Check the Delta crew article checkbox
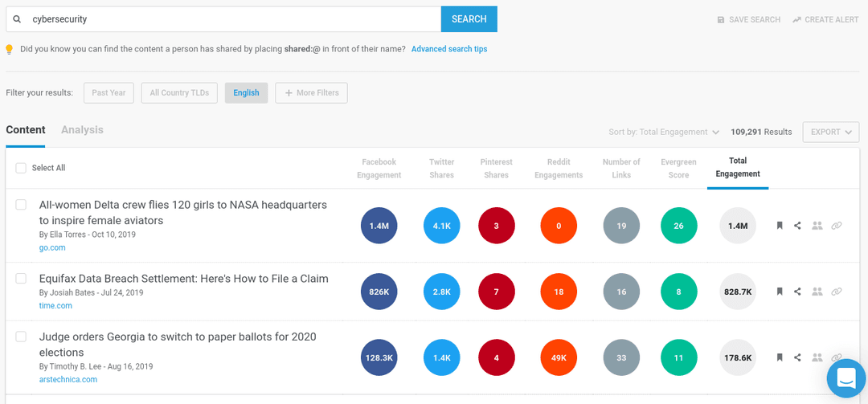 click(21, 205)
